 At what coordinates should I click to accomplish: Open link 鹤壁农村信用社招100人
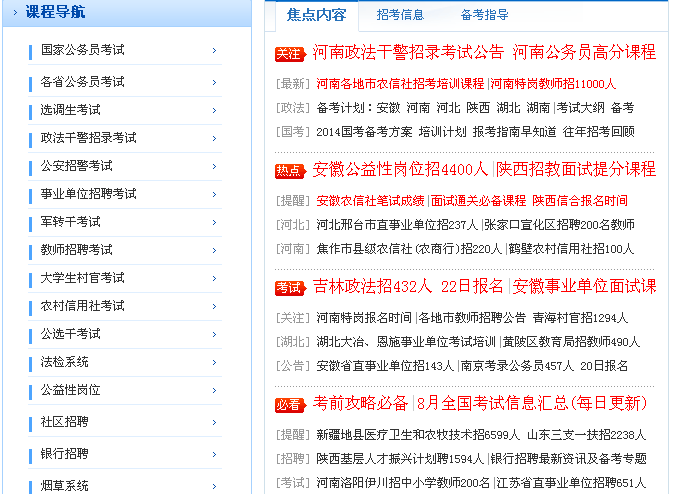(571, 249)
